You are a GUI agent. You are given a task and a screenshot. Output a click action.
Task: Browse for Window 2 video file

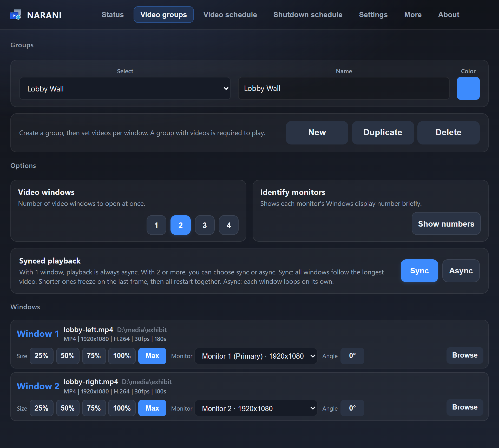465,407
